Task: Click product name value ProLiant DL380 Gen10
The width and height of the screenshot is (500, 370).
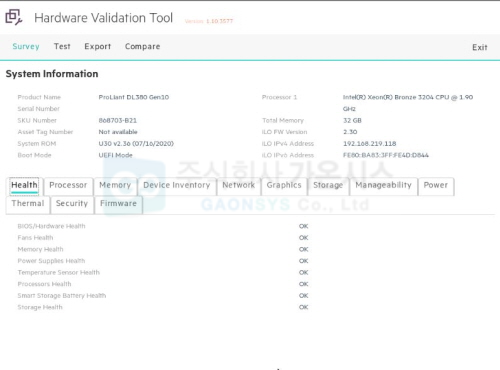Action: click(x=134, y=97)
